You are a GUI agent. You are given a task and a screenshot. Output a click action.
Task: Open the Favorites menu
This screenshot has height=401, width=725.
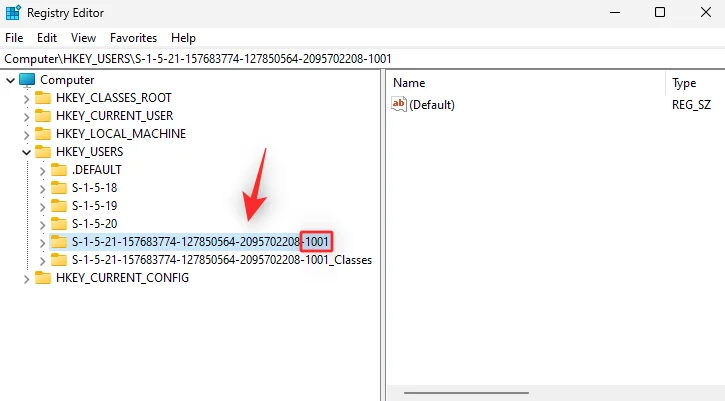133,37
